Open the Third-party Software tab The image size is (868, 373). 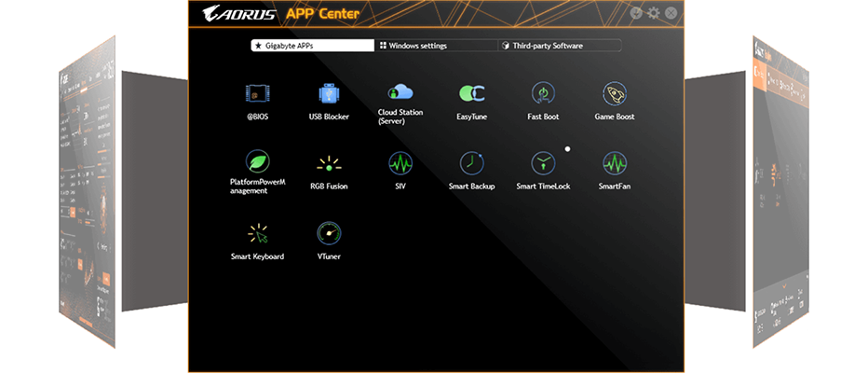coord(560,46)
